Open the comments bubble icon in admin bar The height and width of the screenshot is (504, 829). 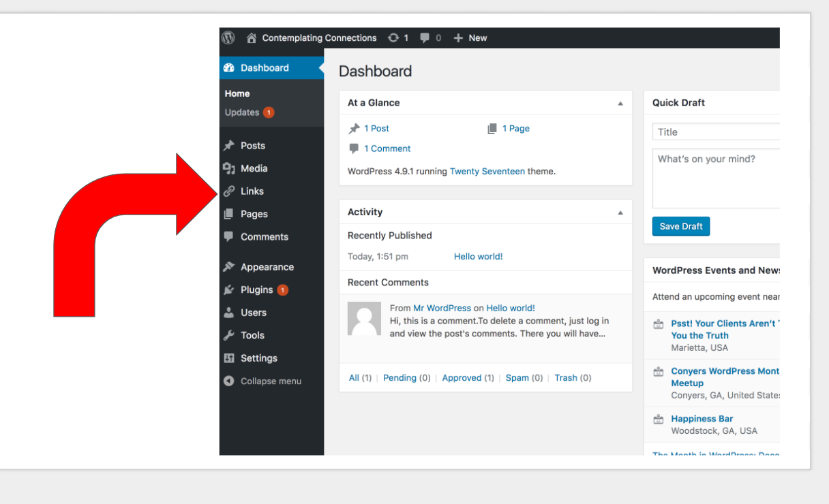[x=425, y=38]
